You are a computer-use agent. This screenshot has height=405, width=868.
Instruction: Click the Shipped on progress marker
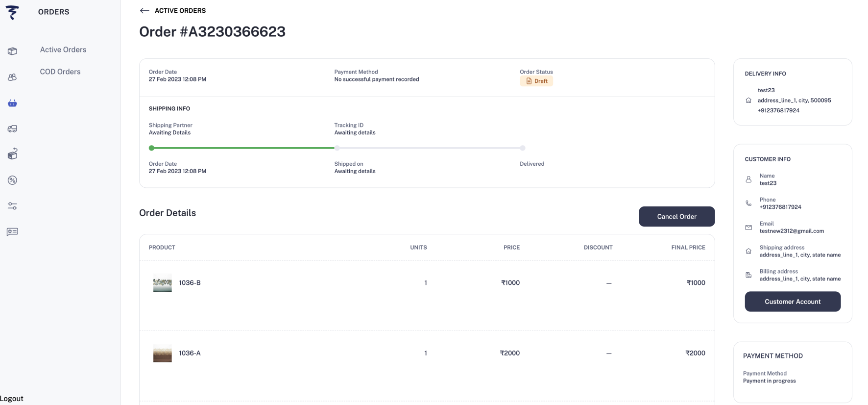[337, 148]
